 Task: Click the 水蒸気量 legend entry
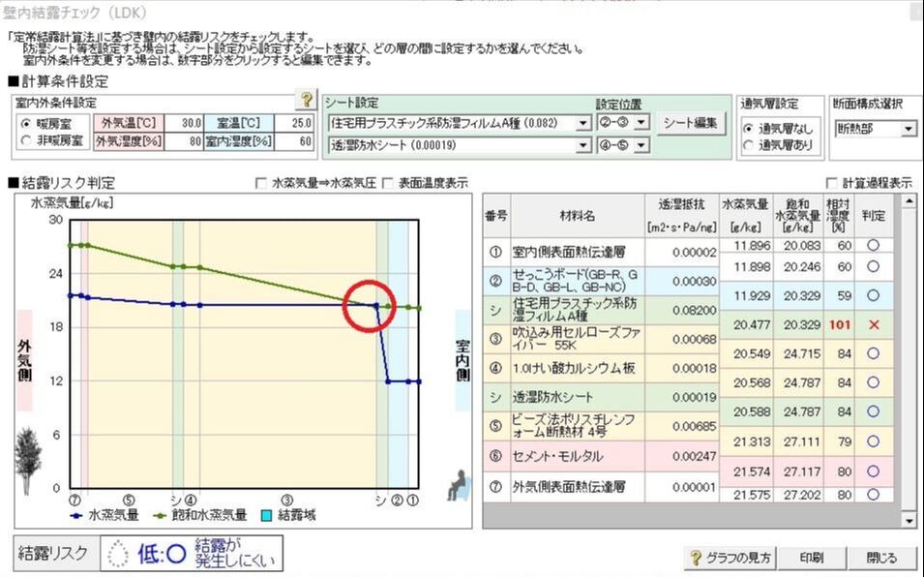click(x=104, y=515)
